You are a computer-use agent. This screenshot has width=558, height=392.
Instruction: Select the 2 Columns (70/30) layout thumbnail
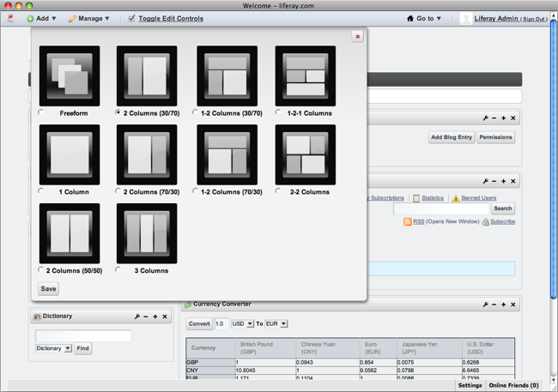[x=147, y=154]
